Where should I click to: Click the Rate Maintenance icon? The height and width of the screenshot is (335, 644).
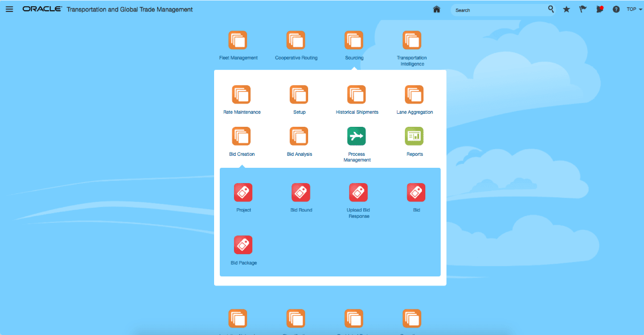pyautogui.click(x=241, y=94)
